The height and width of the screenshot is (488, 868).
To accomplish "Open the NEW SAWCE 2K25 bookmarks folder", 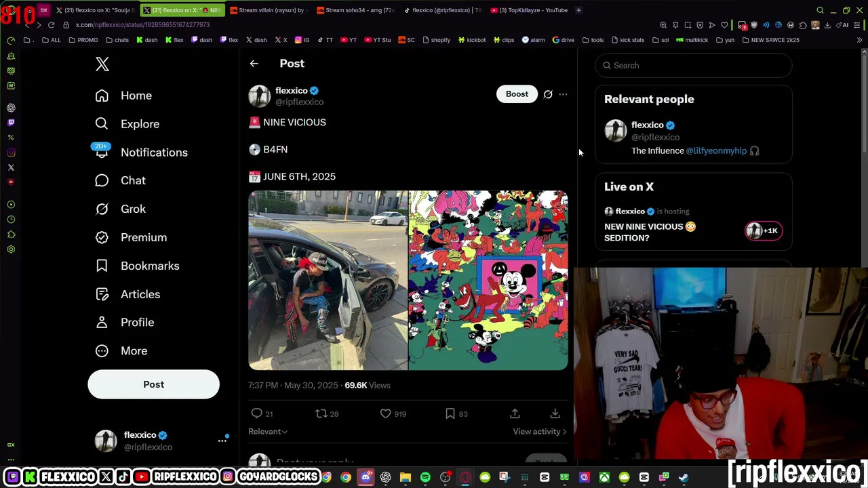I will pyautogui.click(x=770, y=40).
